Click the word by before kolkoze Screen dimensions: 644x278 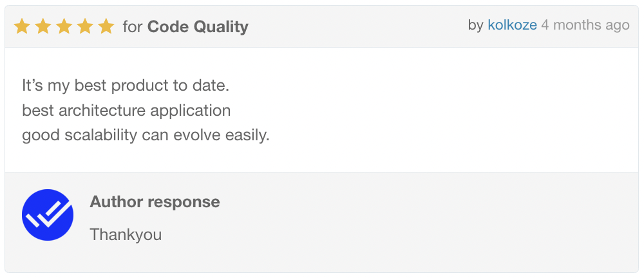[476, 26]
